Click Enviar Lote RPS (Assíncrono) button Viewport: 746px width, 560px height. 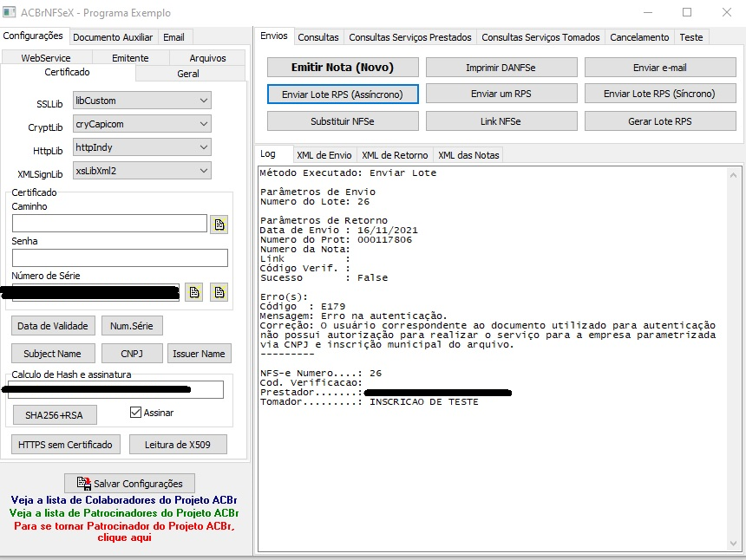pos(343,94)
